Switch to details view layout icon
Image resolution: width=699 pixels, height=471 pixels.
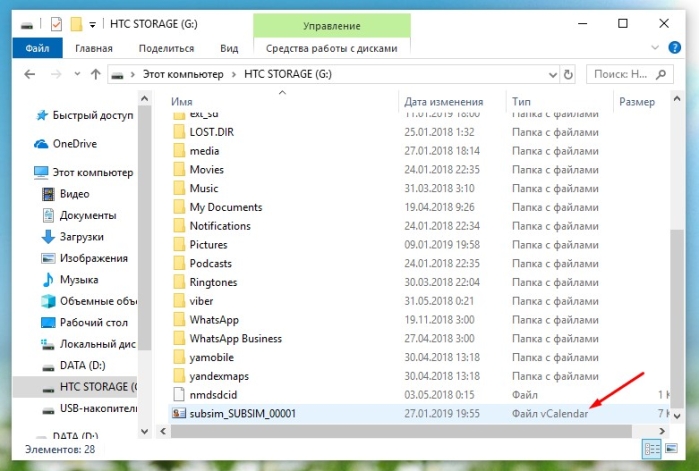click(x=651, y=449)
